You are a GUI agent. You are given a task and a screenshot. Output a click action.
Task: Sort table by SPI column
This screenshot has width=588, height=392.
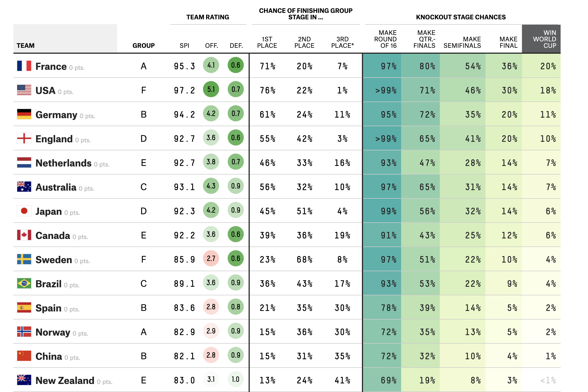184,46
